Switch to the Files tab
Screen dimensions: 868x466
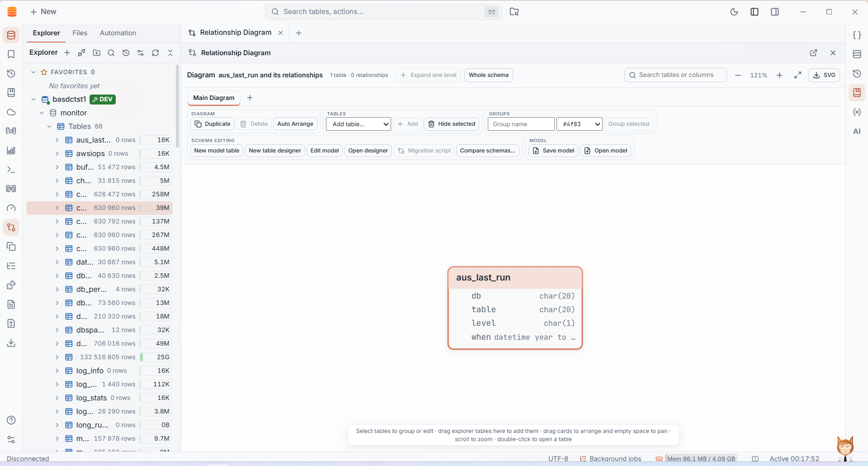tap(80, 33)
